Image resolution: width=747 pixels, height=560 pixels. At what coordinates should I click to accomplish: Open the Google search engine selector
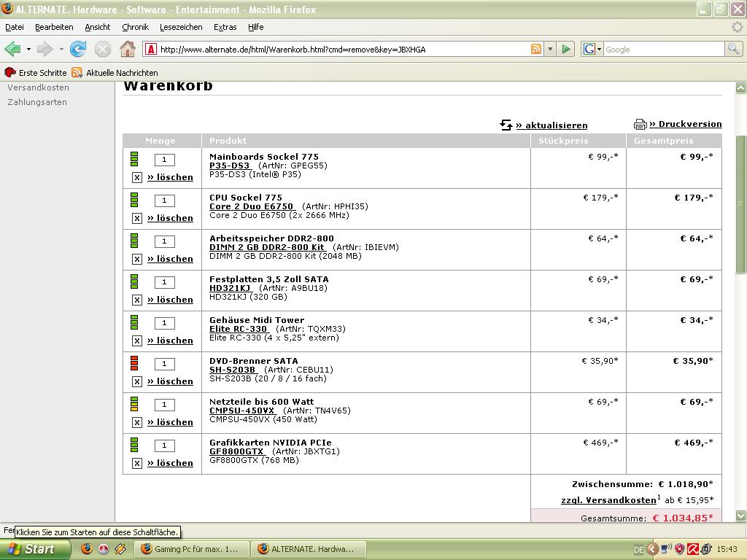tap(592, 49)
